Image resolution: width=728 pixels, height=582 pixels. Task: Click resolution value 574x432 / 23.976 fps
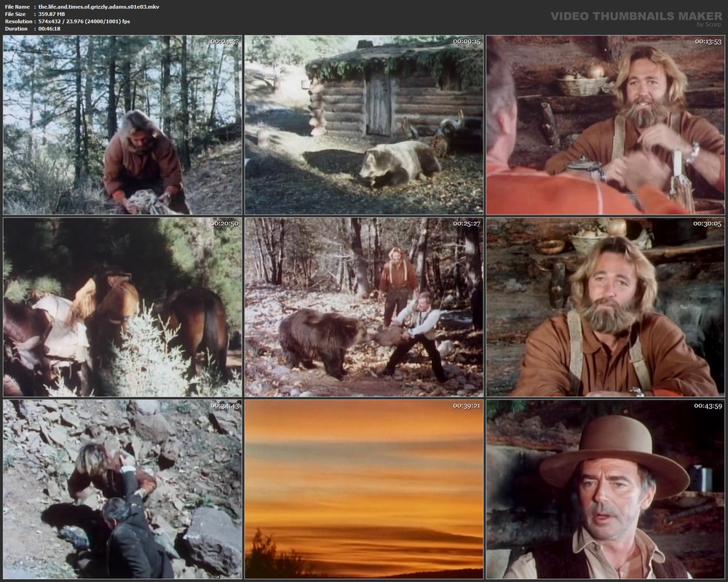[x=84, y=21]
